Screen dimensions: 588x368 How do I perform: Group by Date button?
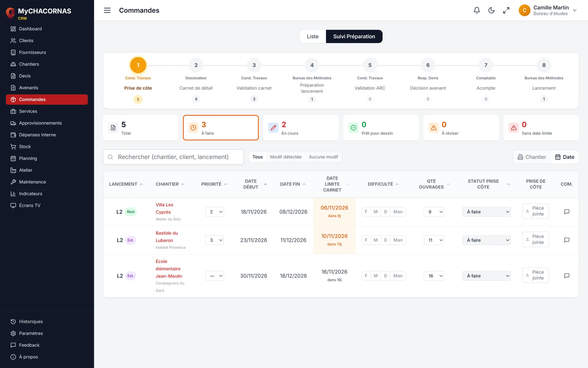pos(565,157)
